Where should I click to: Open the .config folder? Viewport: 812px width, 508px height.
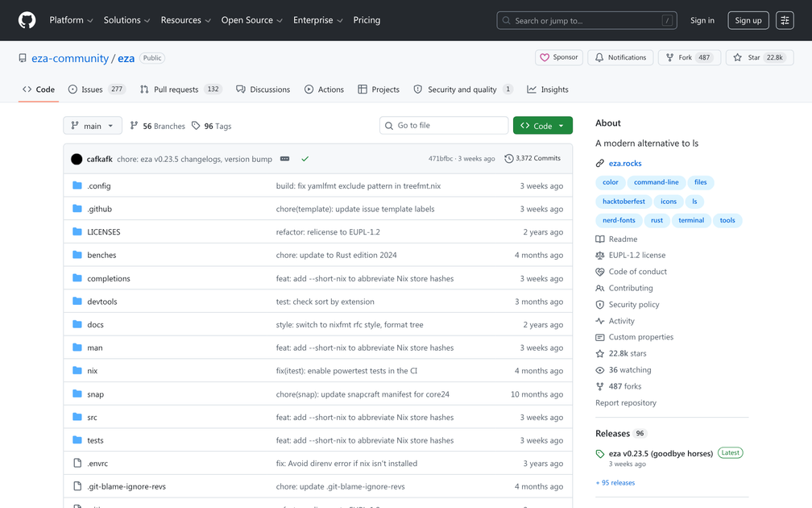click(x=99, y=185)
